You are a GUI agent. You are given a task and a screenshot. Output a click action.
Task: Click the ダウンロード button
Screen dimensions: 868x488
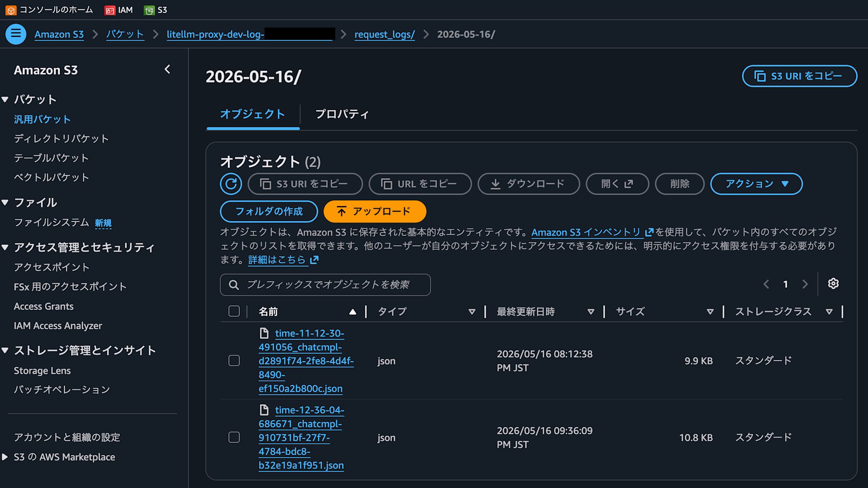[x=529, y=184]
